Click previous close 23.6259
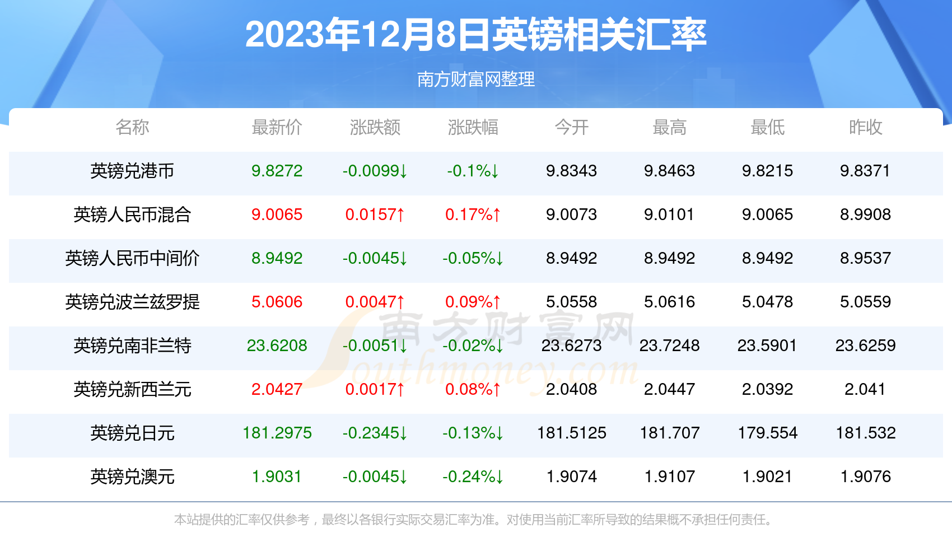This screenshot has height=560, width=952. (865, 346)
